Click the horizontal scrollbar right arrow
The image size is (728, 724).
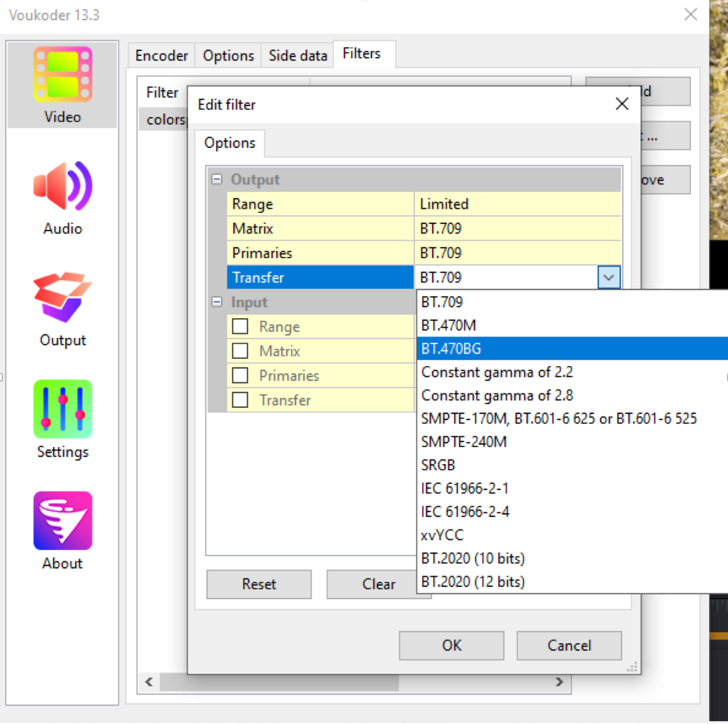pyautogui.click(x=559, y=682)
